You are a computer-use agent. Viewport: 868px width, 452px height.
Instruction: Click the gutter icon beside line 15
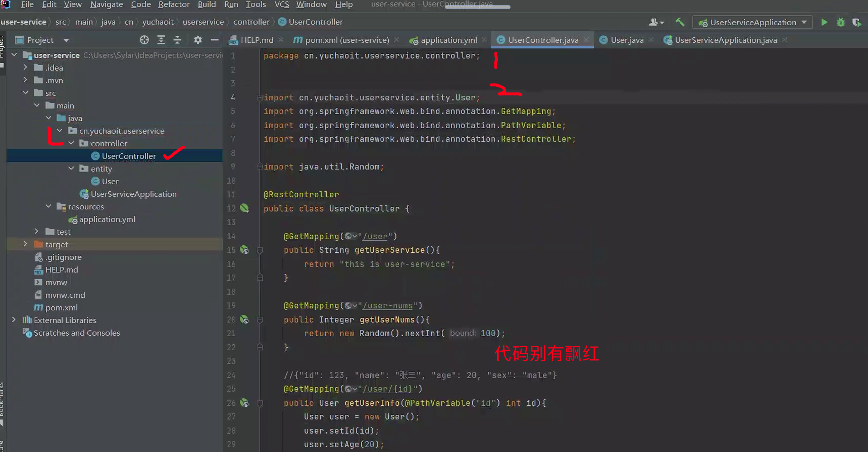[244, 250]
